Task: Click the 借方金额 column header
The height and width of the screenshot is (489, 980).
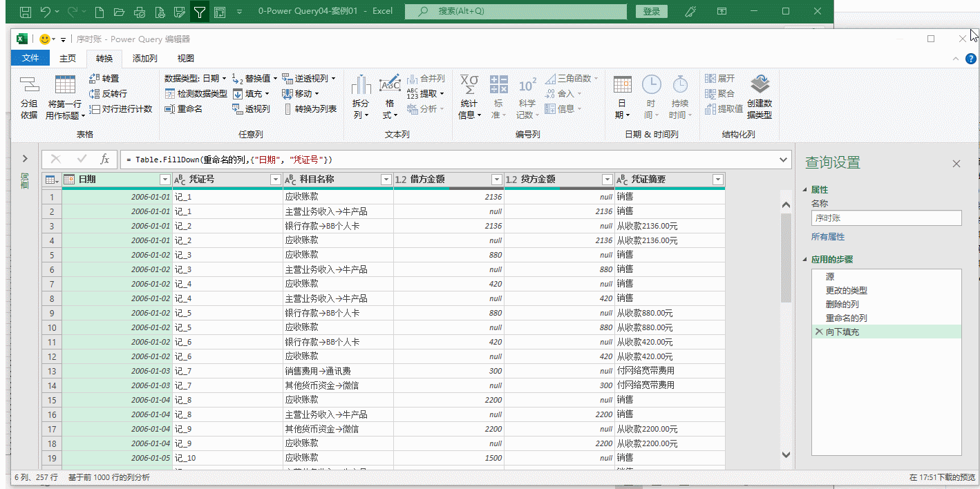Action: [449, 180]
